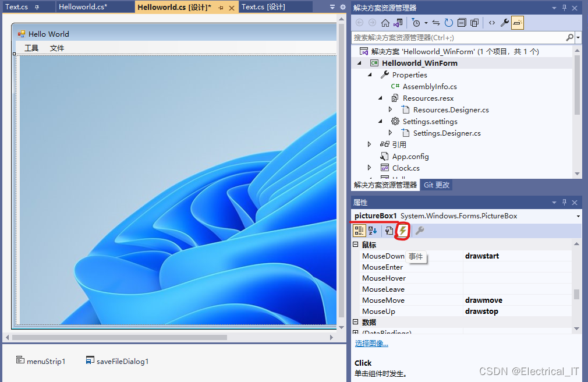Screen dimensions: 588x382
Task: Close the Helloworld.cs [设计]* tab
Action: (232, 8)
